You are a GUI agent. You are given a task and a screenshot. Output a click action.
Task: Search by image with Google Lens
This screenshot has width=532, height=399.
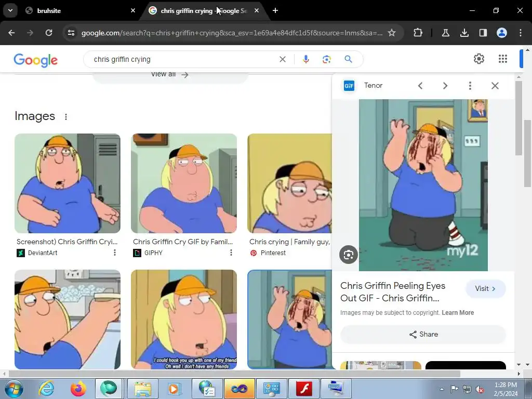coord(326,59)
